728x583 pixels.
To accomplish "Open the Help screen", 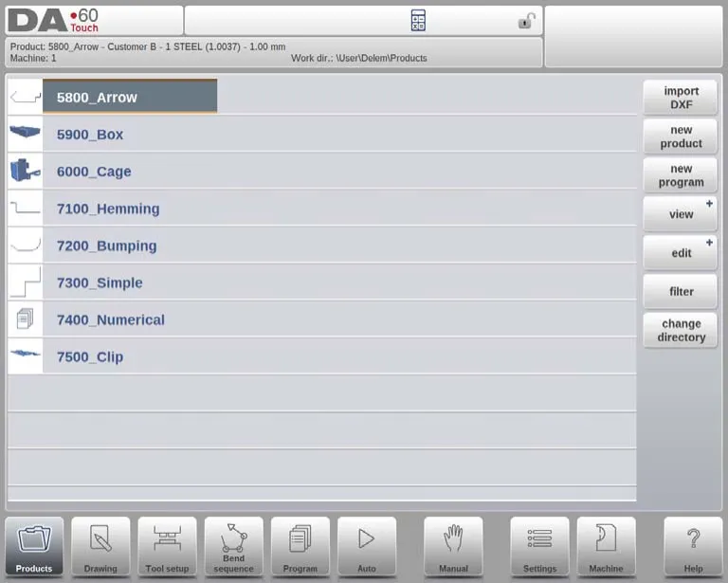I will click(693, 546).
